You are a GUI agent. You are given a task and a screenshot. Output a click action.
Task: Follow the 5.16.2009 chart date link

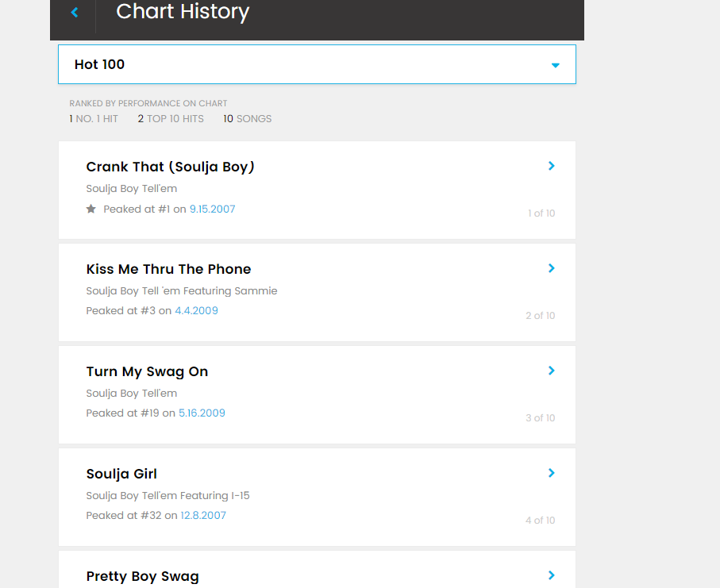coord(202,413)
